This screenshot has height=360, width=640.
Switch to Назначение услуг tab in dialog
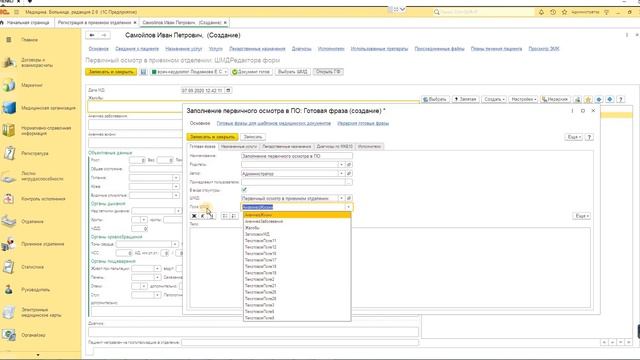point(239,147)
